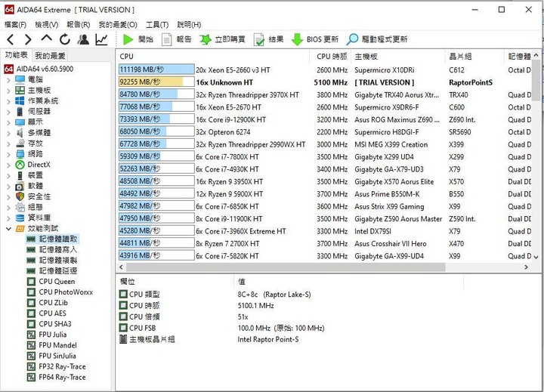Viewport: 544px width, 392px height.
Task: Select the FP32 Ray-Trace benchmark icon
Action: coord(31,366)
